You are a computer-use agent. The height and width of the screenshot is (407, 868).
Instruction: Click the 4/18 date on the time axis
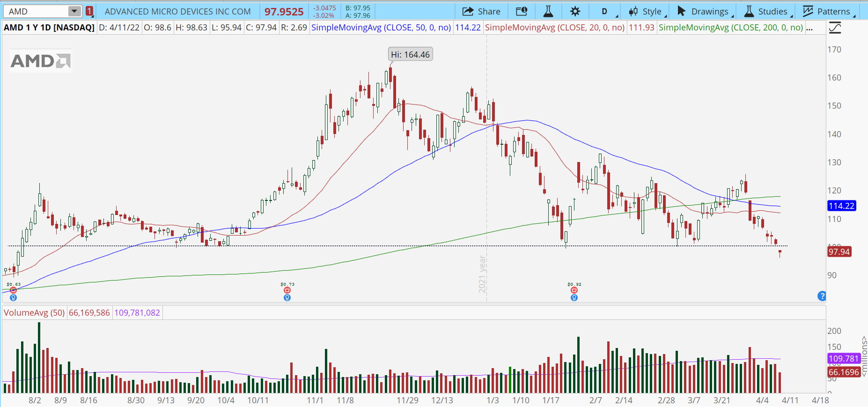820,400
